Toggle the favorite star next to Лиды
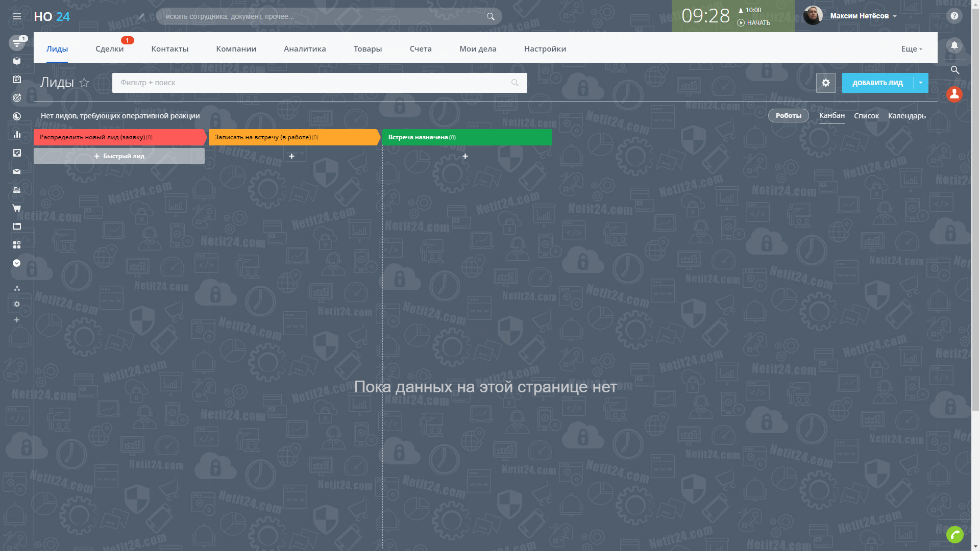980x551 pixels. (84, 83)
